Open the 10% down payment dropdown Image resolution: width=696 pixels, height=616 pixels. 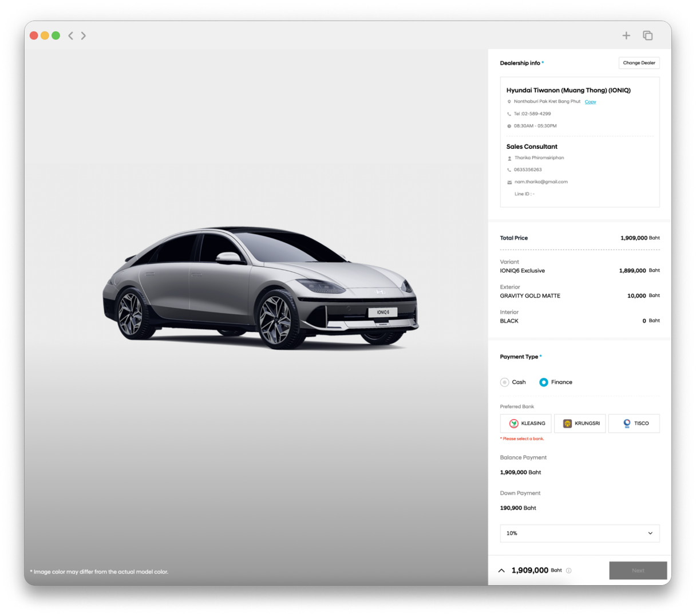coord(580,533)
